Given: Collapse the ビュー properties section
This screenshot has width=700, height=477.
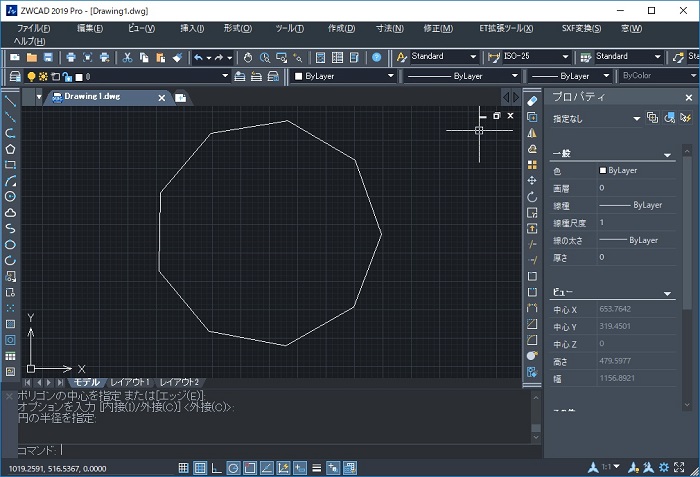Looking at the screenshot, I should point(667,293).
